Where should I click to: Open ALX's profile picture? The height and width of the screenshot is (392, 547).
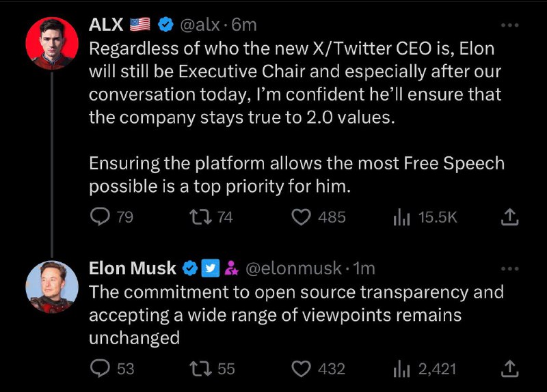(53, 43)
